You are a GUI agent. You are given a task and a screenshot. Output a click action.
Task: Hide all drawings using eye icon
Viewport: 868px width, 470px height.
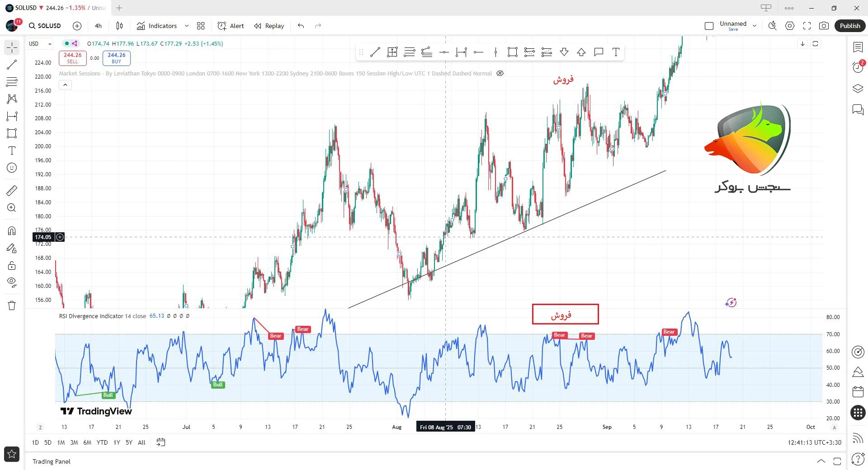pyautogui.click(x=12, y=282)
